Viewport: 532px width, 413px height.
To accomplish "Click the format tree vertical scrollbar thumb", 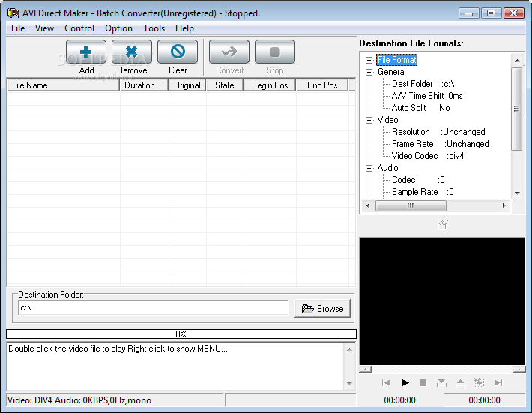I will click(x=517, y=109).
